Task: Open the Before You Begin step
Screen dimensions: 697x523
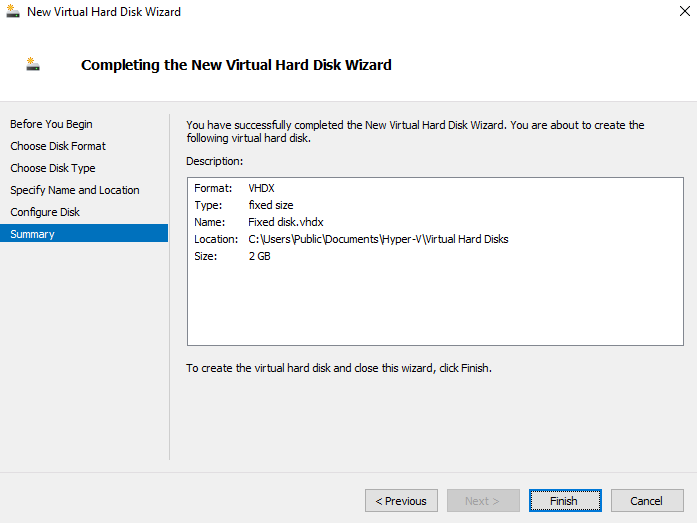Action: click(51, 124)
